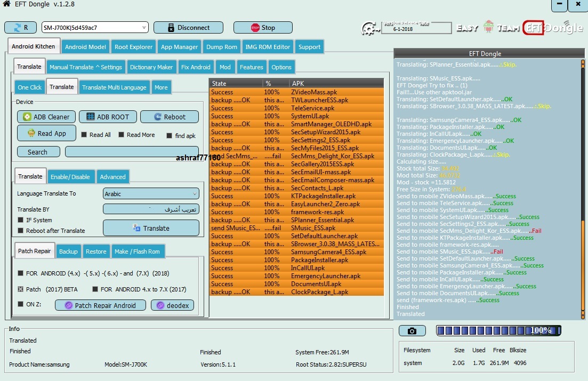Click the red Stop sign button
The width and height of the screenshot is (588, 381).
(263, 27)
